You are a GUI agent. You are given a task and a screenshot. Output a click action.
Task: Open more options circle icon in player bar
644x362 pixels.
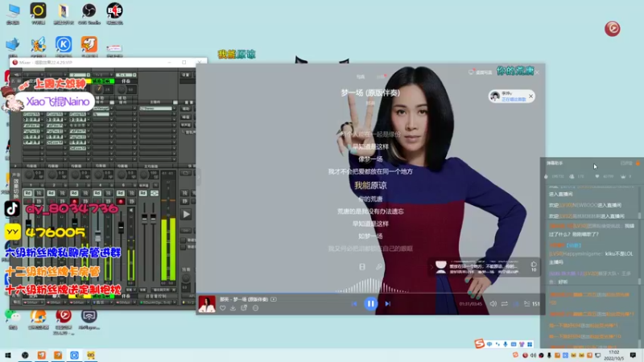click(x=255, y=308)
